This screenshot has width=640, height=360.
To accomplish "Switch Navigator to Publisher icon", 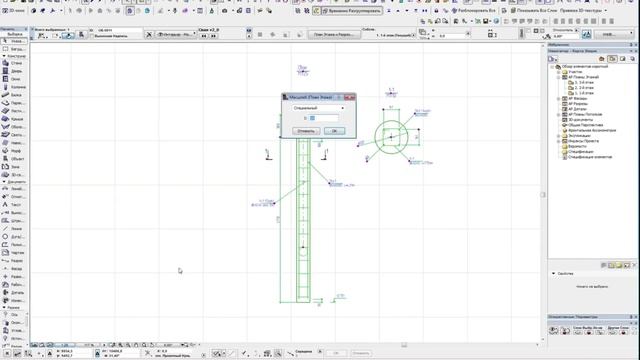I will point(632,59).
